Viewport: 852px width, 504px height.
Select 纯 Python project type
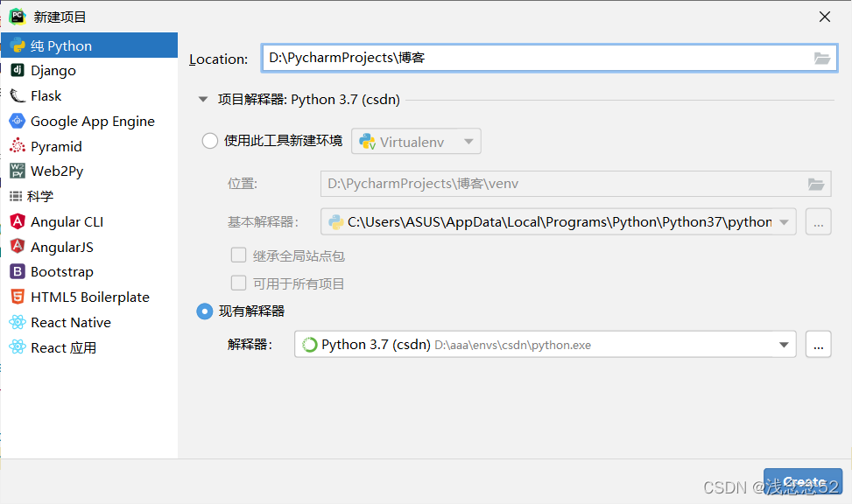(x=89, y=45)
